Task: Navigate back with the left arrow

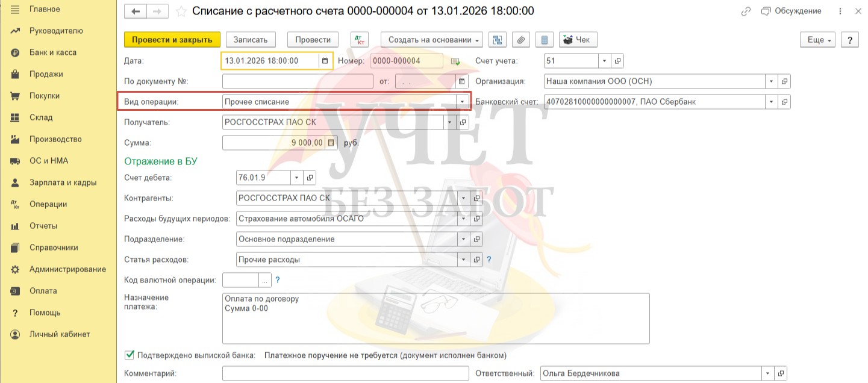Action: [135, 11]
